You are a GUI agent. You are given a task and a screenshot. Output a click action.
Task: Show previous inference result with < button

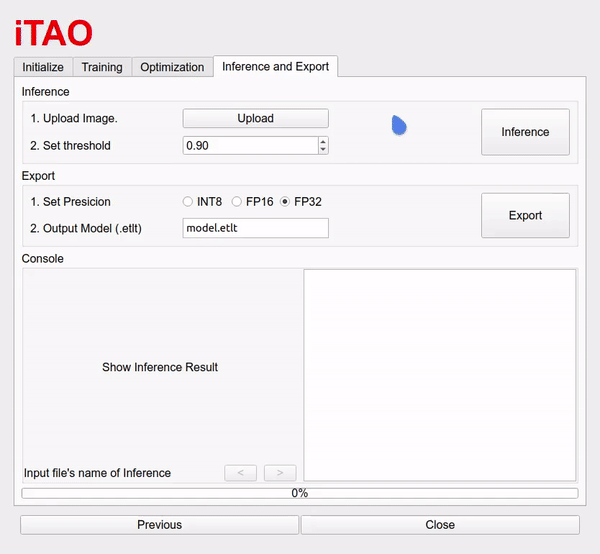(240, 473)
